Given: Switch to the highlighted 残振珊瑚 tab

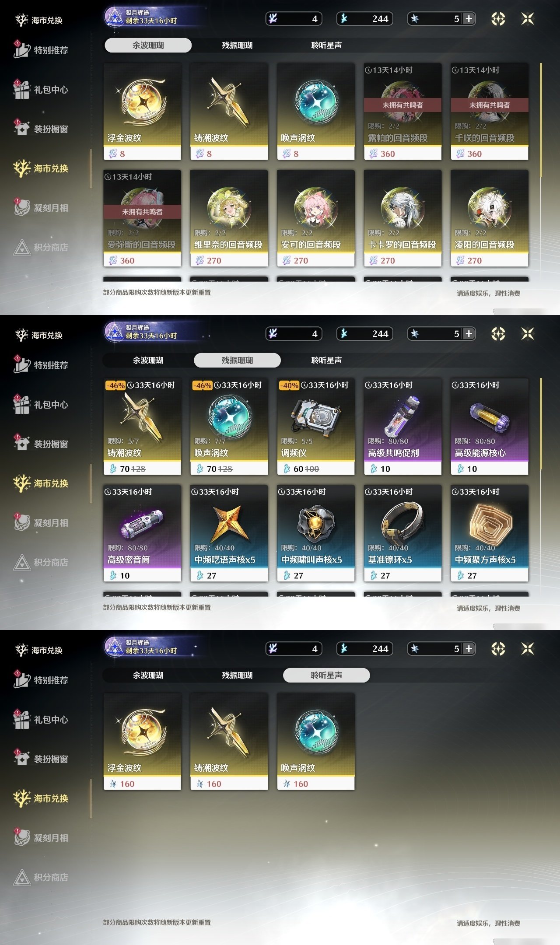Looking at the screenshot, I should tap(237, 360).
